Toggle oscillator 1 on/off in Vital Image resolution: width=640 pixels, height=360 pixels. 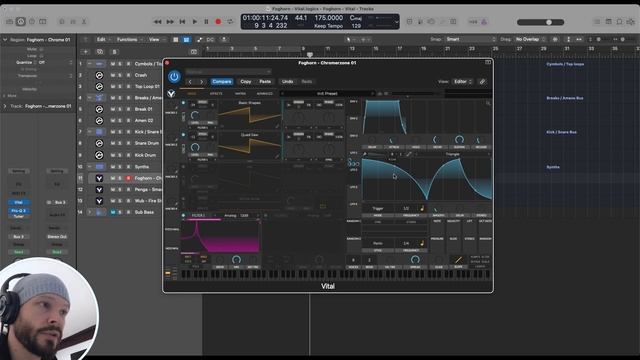[x=183, y=102]
